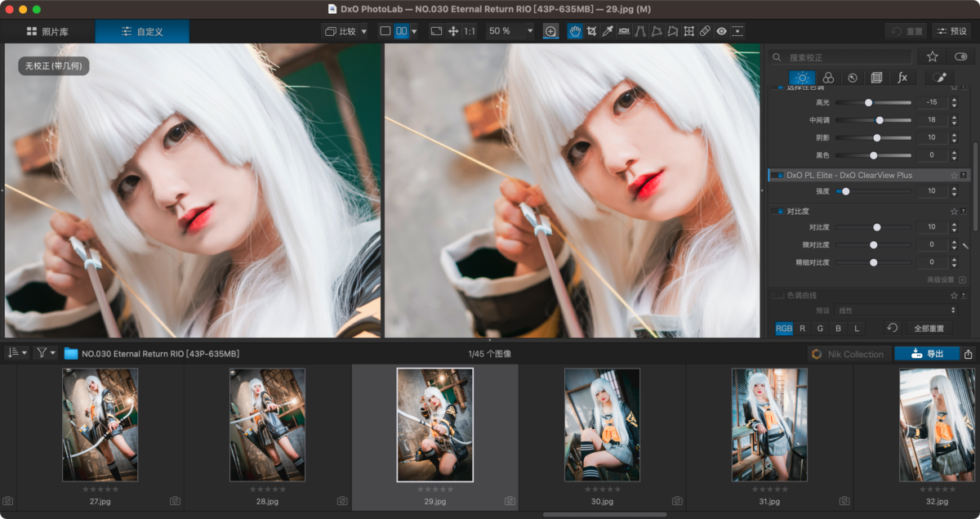
Task: Open the tone curve 预设 dropdown
Action: click(897, 311)
